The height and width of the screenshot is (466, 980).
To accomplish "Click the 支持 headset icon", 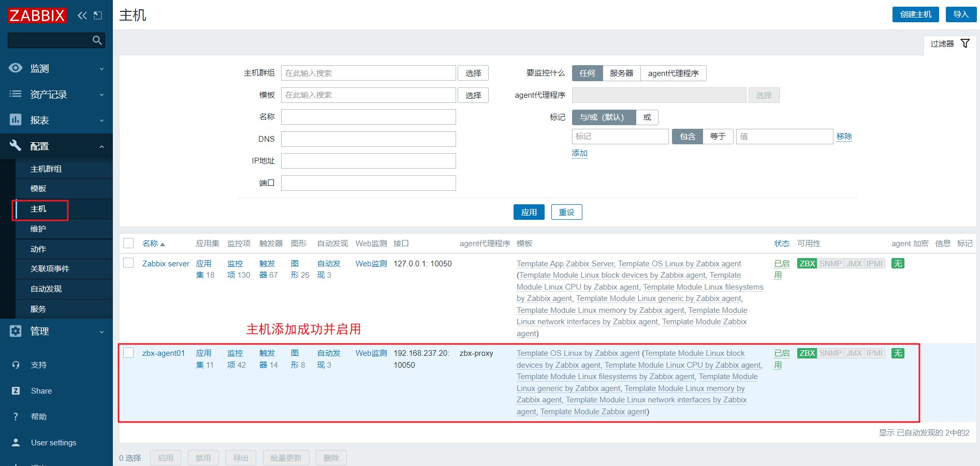I will coord(16,365).
